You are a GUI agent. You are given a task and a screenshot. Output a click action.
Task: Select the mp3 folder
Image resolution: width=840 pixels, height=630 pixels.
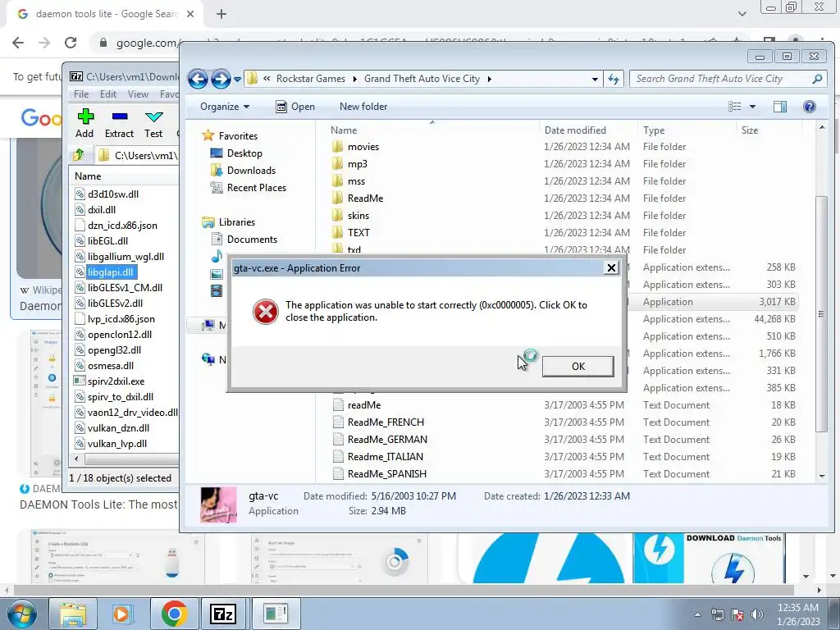[349, 164]
